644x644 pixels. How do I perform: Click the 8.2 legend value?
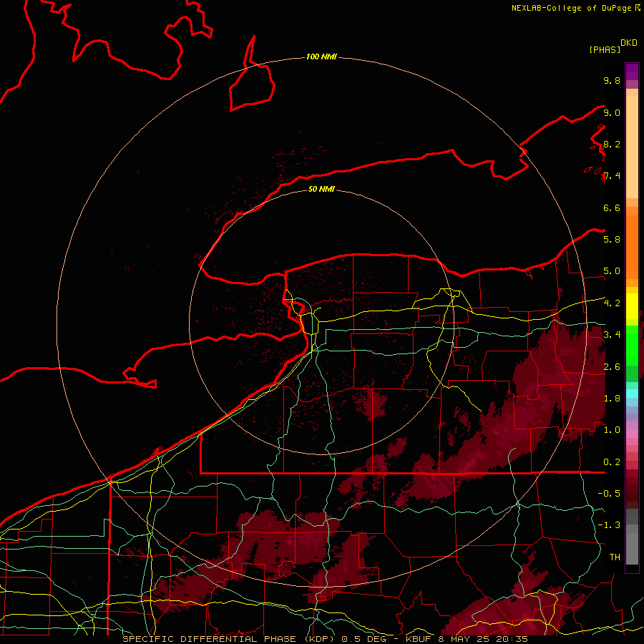(x=612, y=144)
